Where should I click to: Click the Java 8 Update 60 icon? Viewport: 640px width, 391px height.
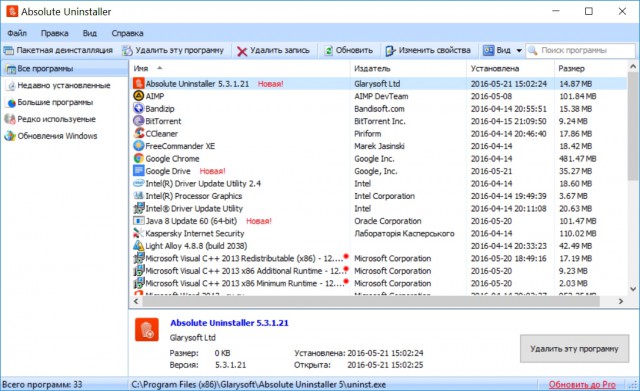(x=139, y=221)
